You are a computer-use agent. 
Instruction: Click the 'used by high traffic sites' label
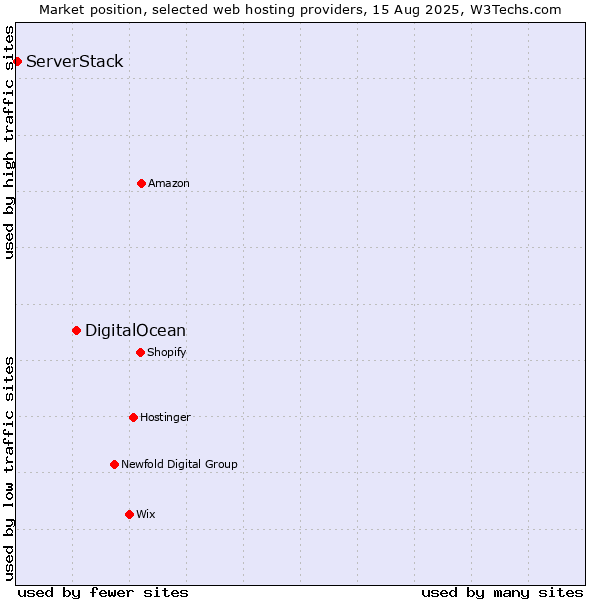(x=8, y=142)
